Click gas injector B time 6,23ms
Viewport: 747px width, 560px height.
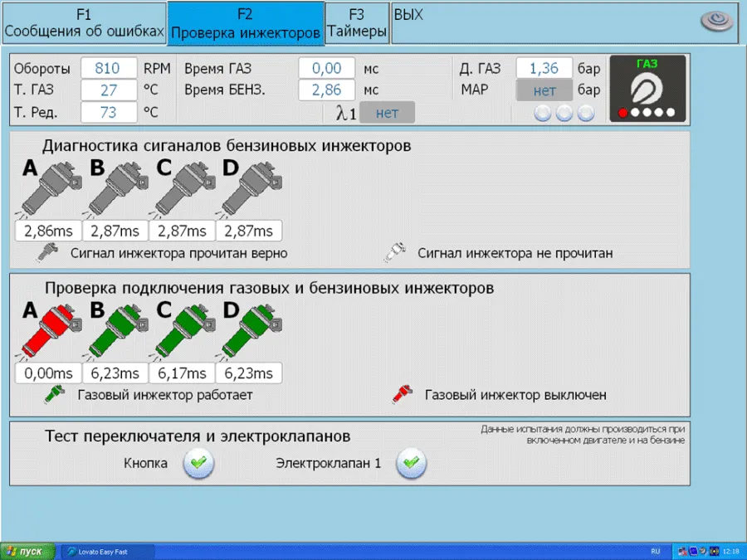(115, 373)
